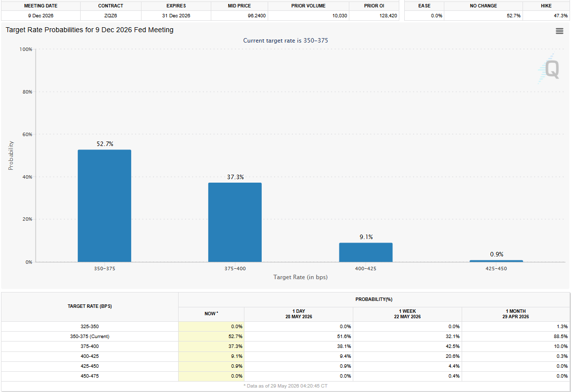Select the MID PRICE column header

(239, 6)
